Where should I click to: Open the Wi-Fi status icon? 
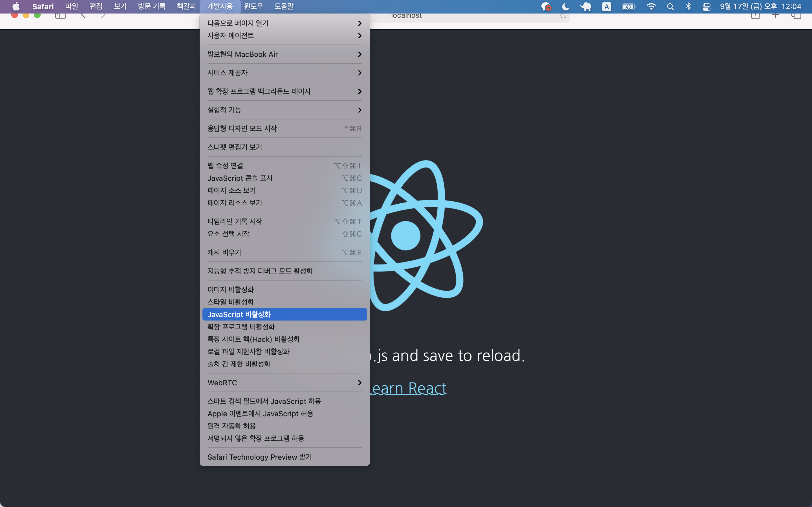[651, 6]
